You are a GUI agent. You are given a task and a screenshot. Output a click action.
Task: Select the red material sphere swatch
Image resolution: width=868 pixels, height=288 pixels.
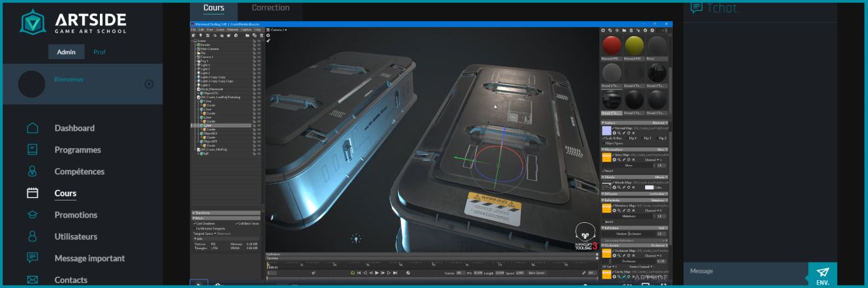(x=612, y=46)
